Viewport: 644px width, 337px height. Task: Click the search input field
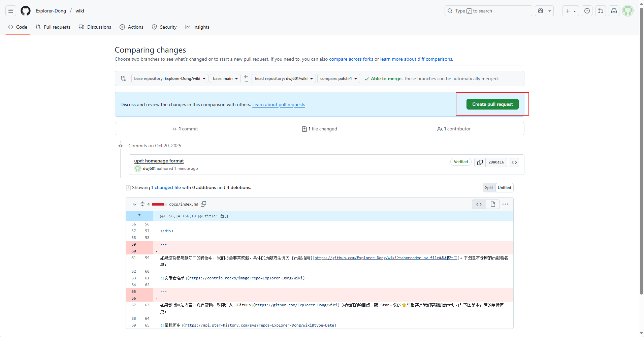point(488,11)
